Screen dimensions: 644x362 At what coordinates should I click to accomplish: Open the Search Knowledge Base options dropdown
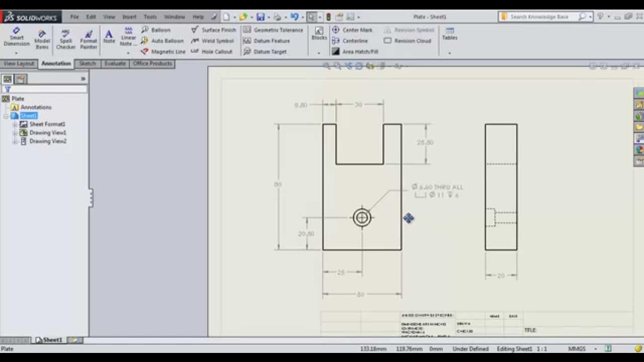point(591,17)
